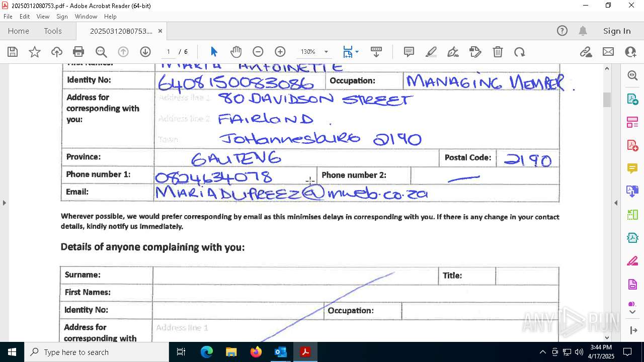The image size is (644, 362).
Task: Click the share with others icon
Action: pyautogui.click(x=630, y=52)
